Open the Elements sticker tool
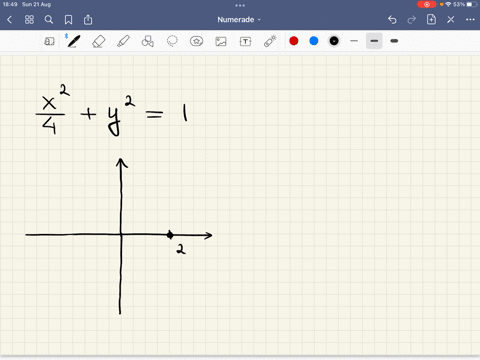480x360 pixels. [x=196, y=41]
